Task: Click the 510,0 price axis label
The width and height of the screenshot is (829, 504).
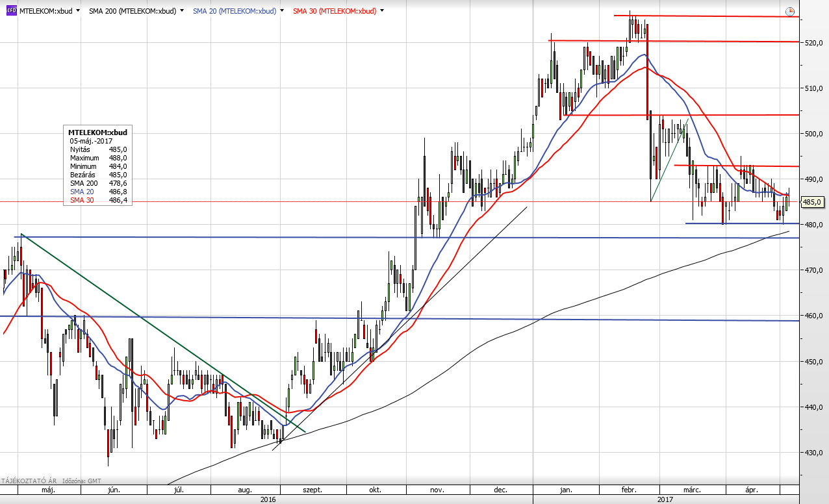Action: click(x=813, y=88)
